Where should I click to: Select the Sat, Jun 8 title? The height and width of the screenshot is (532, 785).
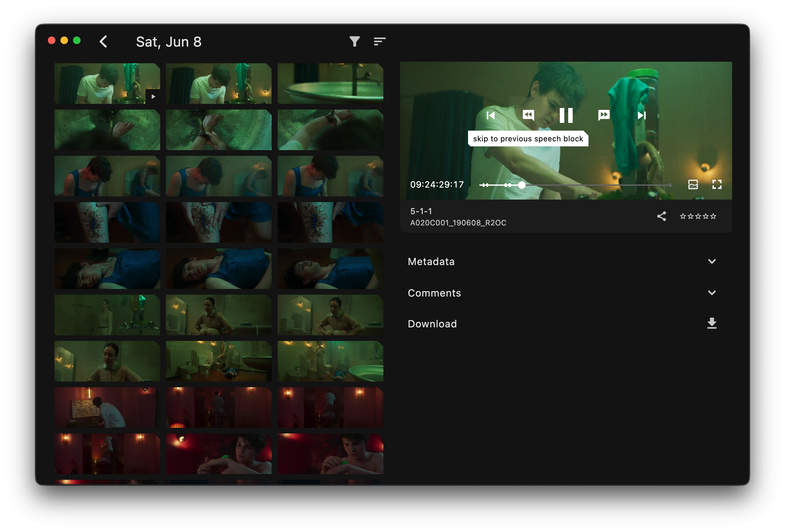(x=169, y=41)
